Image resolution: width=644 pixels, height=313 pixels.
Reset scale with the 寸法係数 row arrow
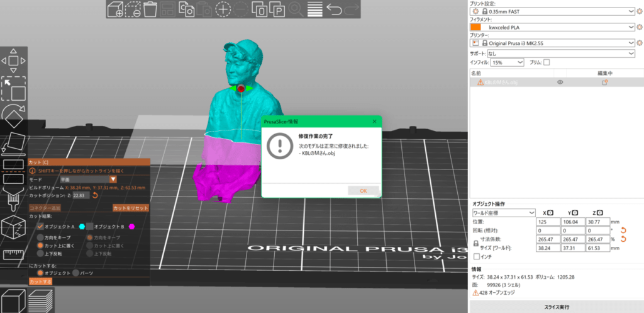pos(623,239)
